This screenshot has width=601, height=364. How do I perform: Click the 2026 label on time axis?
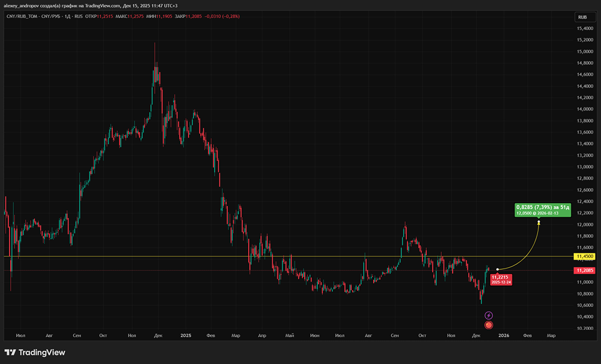tap(504, 336)
